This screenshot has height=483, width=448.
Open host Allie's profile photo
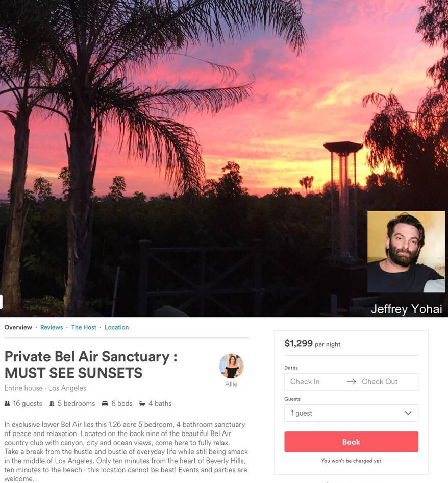[231, 366]
